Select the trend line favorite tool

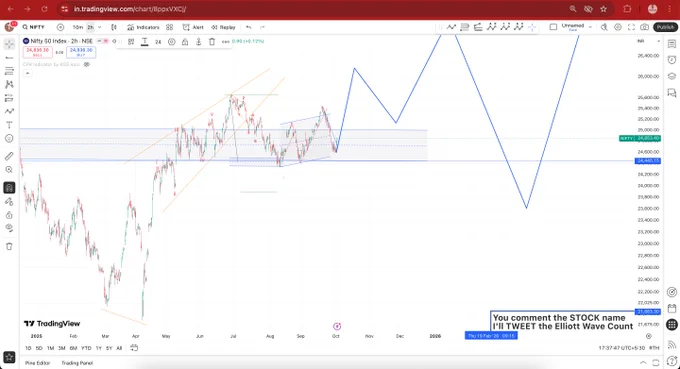(x=451, y=27)
